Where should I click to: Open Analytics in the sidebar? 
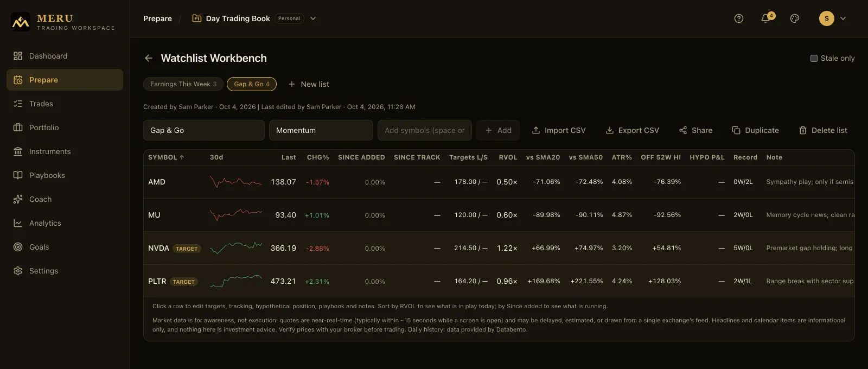tap(65, 223)
